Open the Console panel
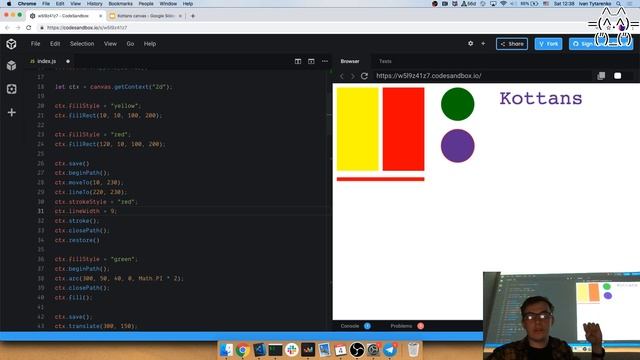640x360 pixels. coord(350,326)
